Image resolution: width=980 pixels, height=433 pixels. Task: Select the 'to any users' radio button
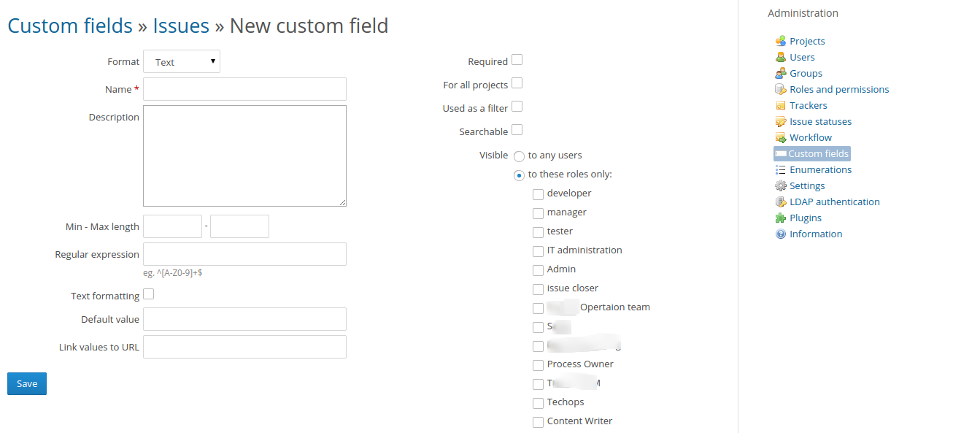pos(519,156)
